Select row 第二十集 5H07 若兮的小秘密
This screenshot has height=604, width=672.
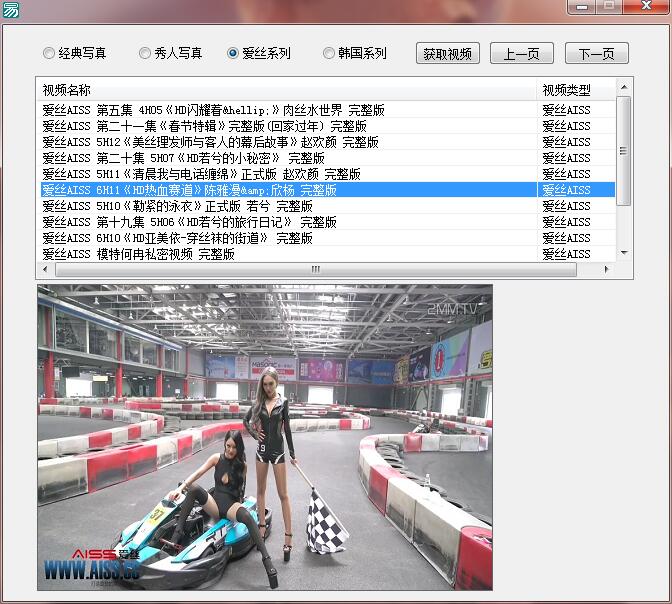coord(327,158)
